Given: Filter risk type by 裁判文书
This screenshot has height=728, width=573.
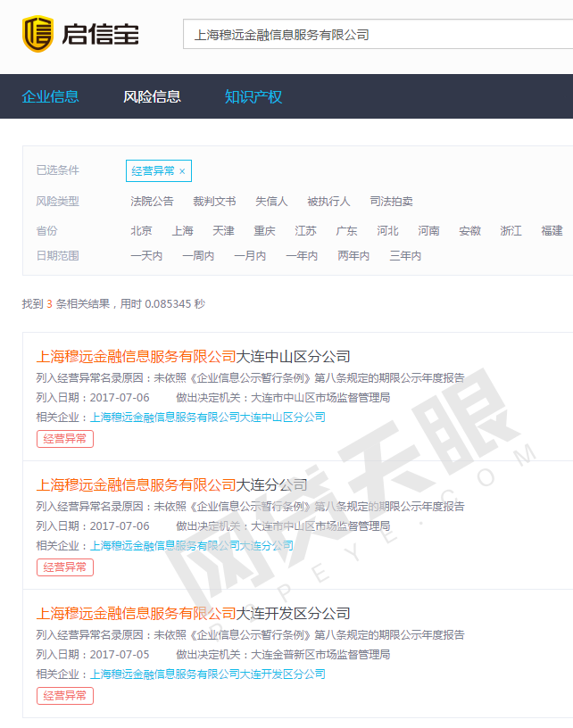Looking at the screenshot, I should (214, 202).
